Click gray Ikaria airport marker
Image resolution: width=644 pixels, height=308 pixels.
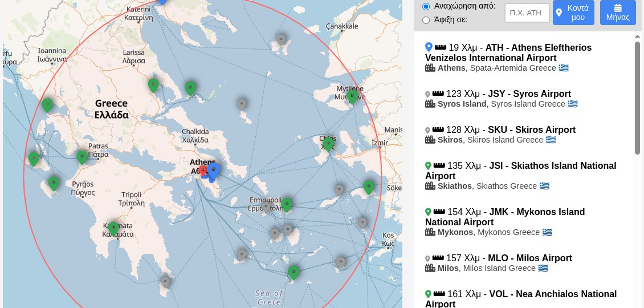(x=339, y=189)
